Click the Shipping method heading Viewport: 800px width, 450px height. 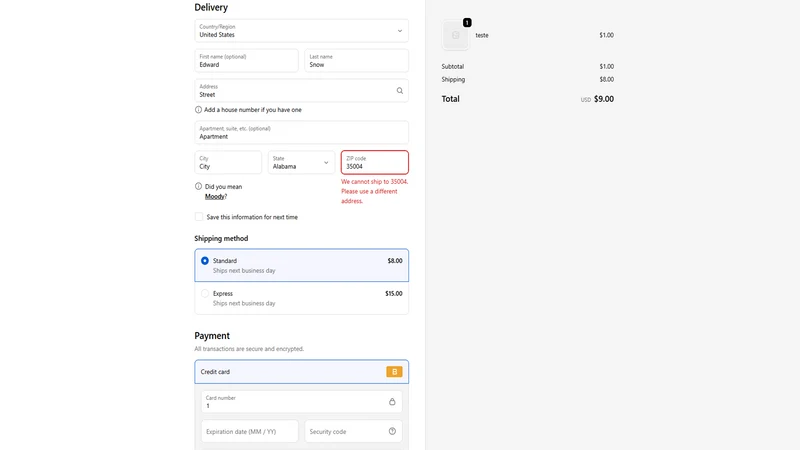(221, 238)
